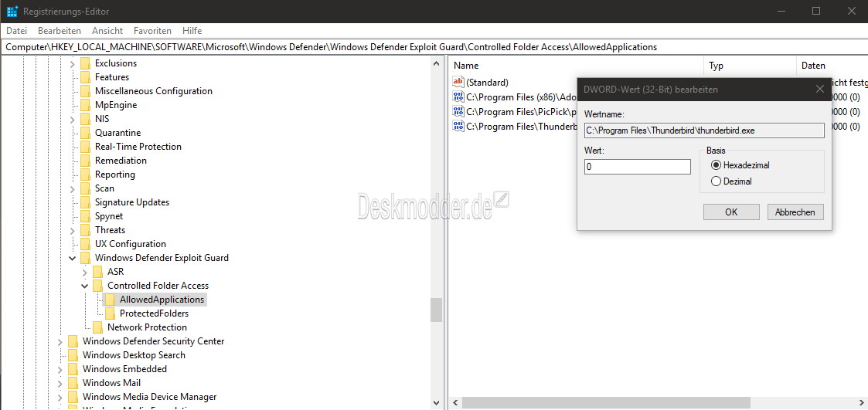The width and height of the screenshot is (868, 410).
Task: Maximize the Registrierungs-Editor window
Action: [816, 11]
